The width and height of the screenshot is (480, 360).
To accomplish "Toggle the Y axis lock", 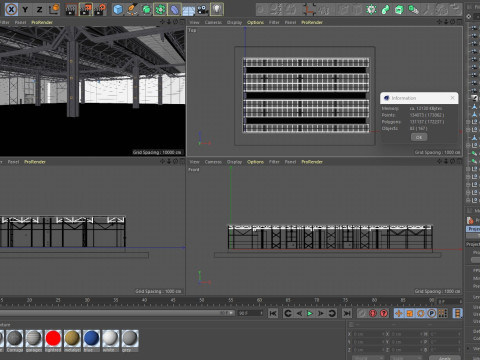I will click(25, 9).
